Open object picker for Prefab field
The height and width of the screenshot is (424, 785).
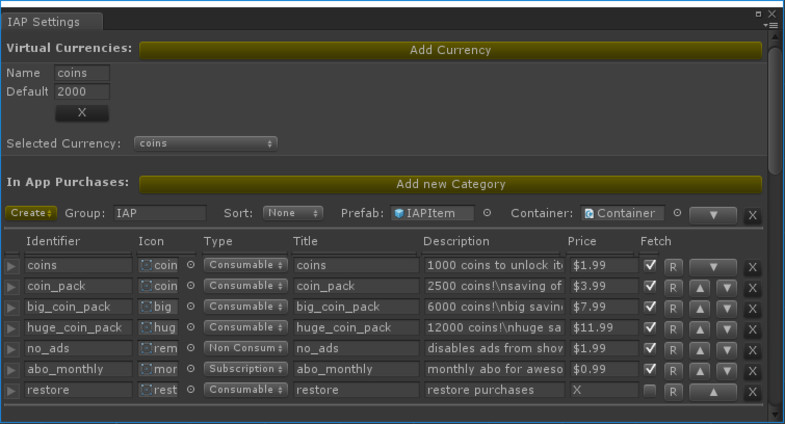tap(487, 213)
